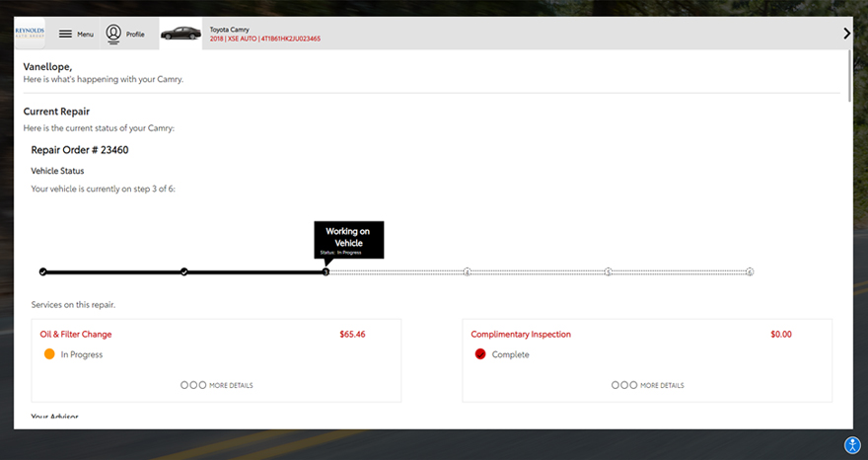This screenshot has width=868, height=460.
Task: Select step 5 on the progress tracker
Action: coord(609,271)
